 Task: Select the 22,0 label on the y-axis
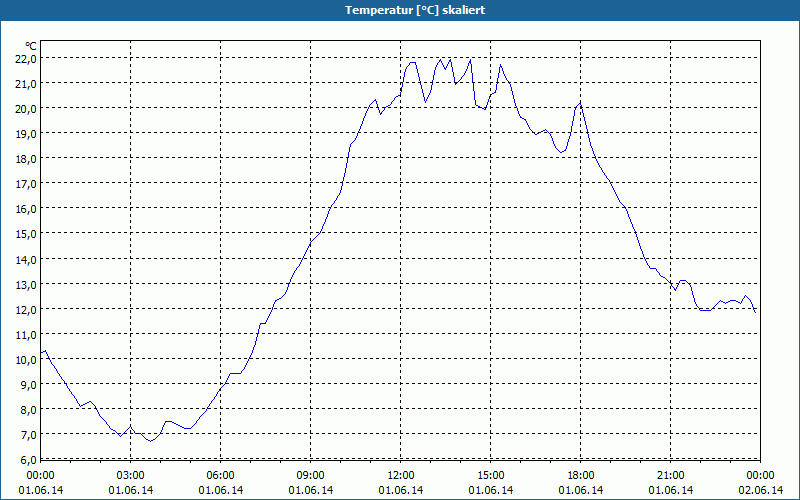(26, 59)
